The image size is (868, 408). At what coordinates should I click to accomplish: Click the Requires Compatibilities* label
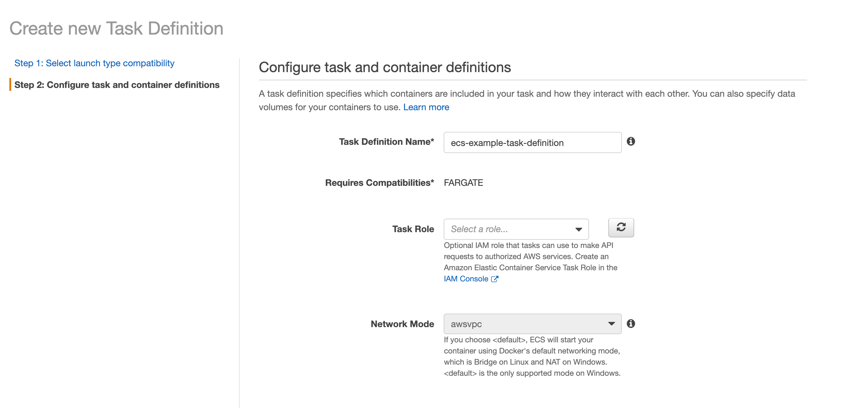pos(379,183)
